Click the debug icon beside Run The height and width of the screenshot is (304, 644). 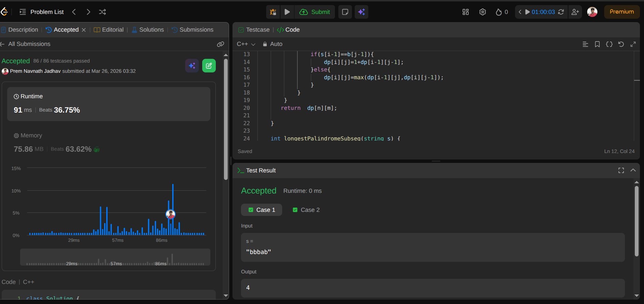coord(273,12)
